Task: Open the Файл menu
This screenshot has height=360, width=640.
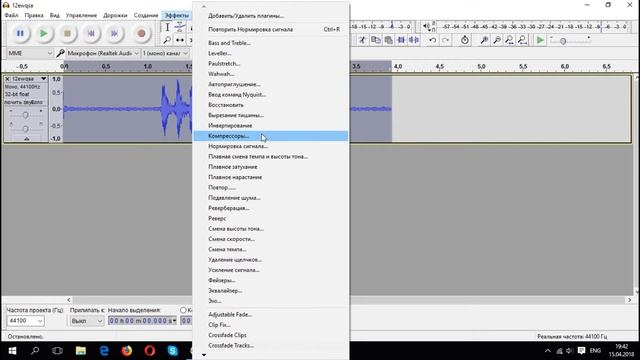Action: pos(11,15)
